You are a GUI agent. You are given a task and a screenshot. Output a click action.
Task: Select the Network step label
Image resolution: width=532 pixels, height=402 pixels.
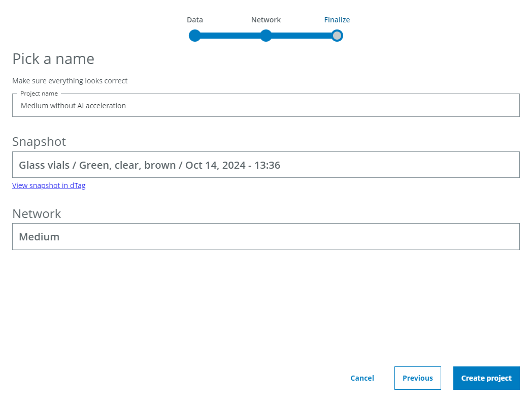click(266, 19)
